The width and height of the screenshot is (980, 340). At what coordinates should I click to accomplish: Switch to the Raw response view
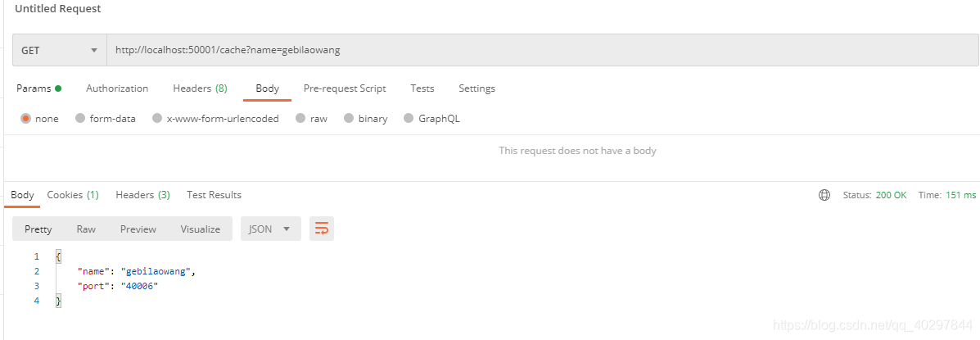pyautogui.click(x=86, y=229)
